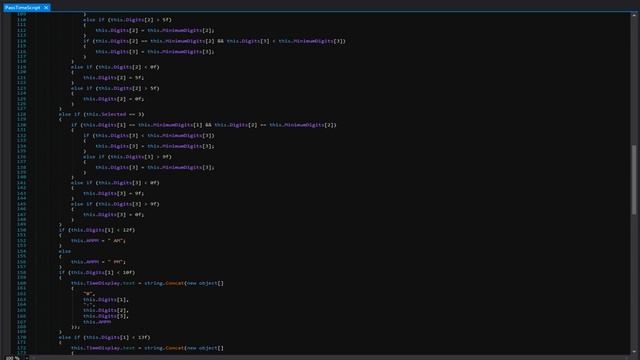The width and height of the screenshot is (640, 360).
Task: Click the standalone "else" keyword line
Action: point(65,251)
